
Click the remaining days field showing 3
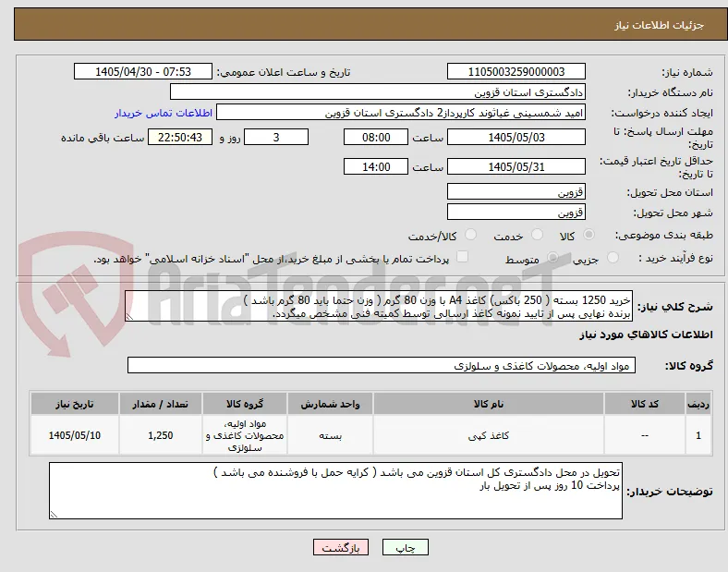click(x=276, y=137)
